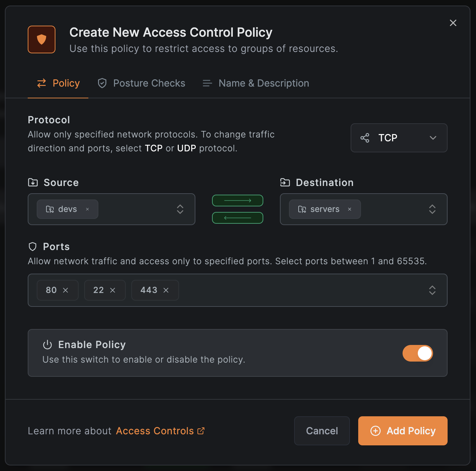
Task: Expand the Destination groups selector
Action: 432,209
